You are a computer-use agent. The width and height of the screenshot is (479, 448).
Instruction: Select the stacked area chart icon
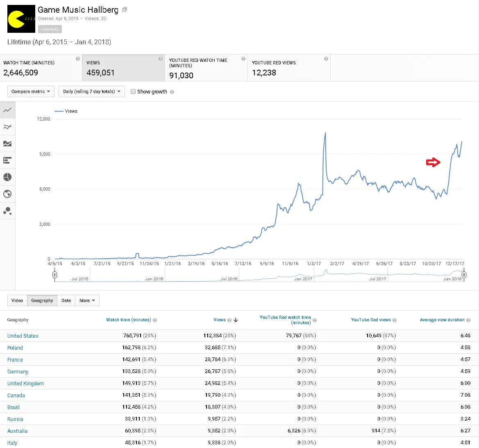tap(7, 143)
